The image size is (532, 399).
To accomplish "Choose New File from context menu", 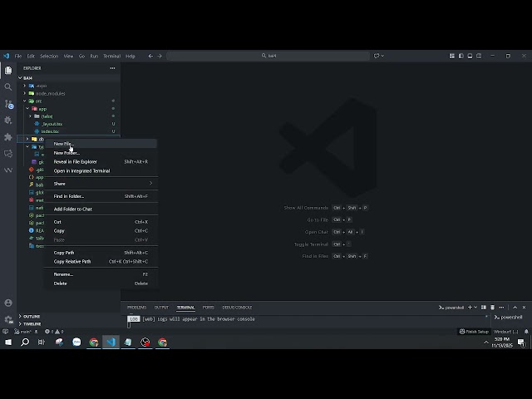I will pos(101,144).
